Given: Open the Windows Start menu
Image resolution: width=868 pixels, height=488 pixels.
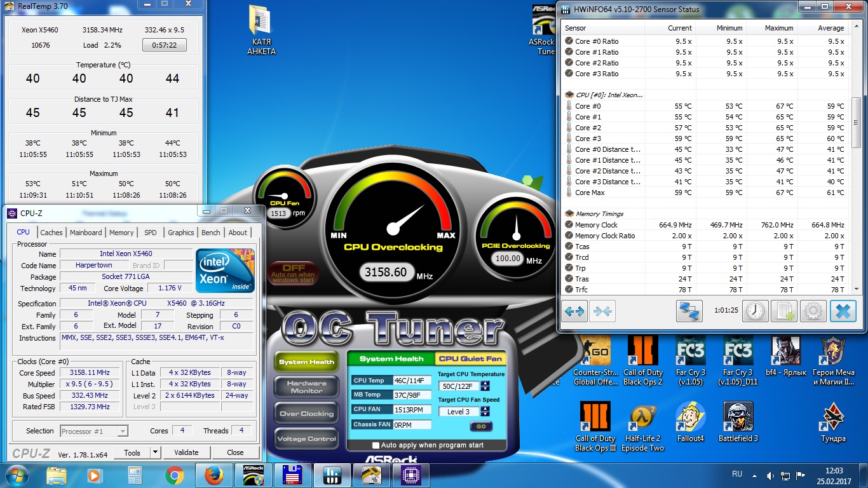Looking at the screenshot, I should (17, 475).
